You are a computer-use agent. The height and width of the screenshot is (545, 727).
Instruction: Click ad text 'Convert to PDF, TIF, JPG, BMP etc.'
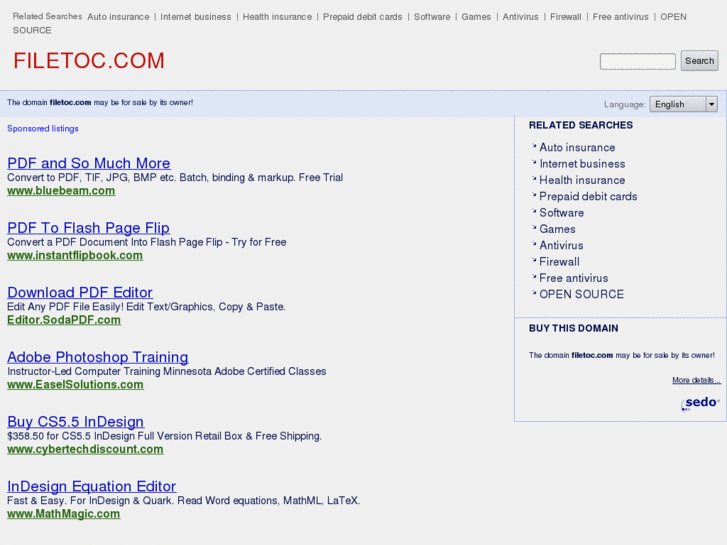tap(92, 178)
